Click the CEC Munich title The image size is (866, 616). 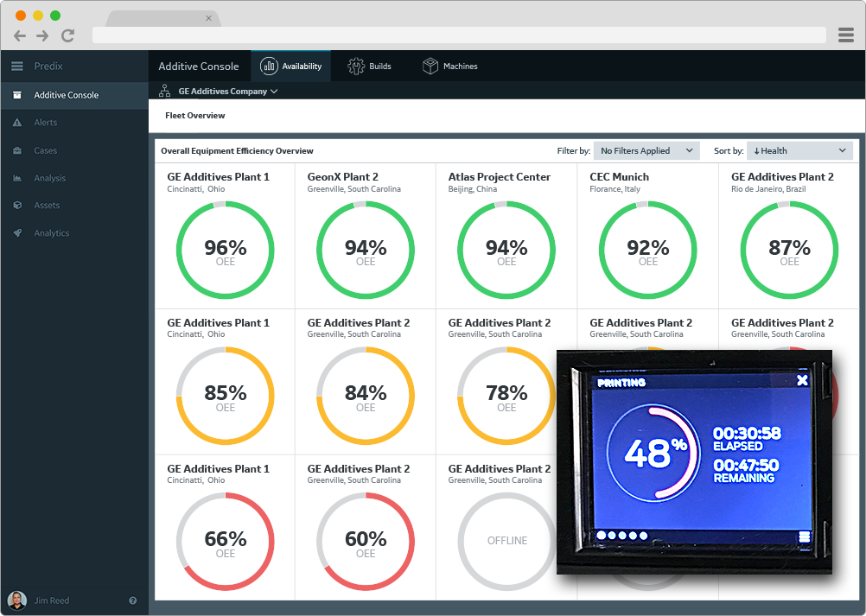[x=619, y=176]
